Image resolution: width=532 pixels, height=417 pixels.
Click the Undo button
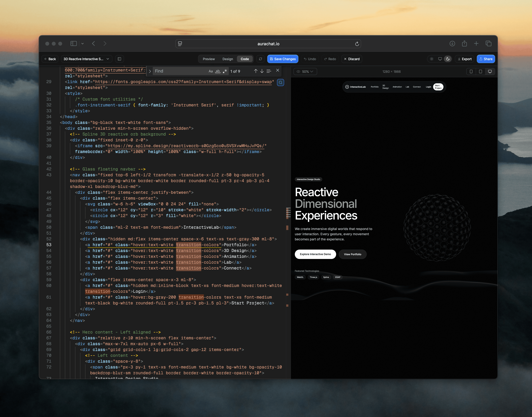pos(310,59)
